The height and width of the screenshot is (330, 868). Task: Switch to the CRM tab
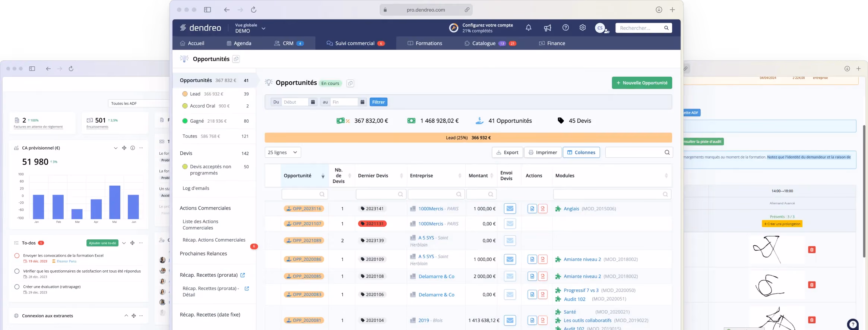(x=289, y=43)
